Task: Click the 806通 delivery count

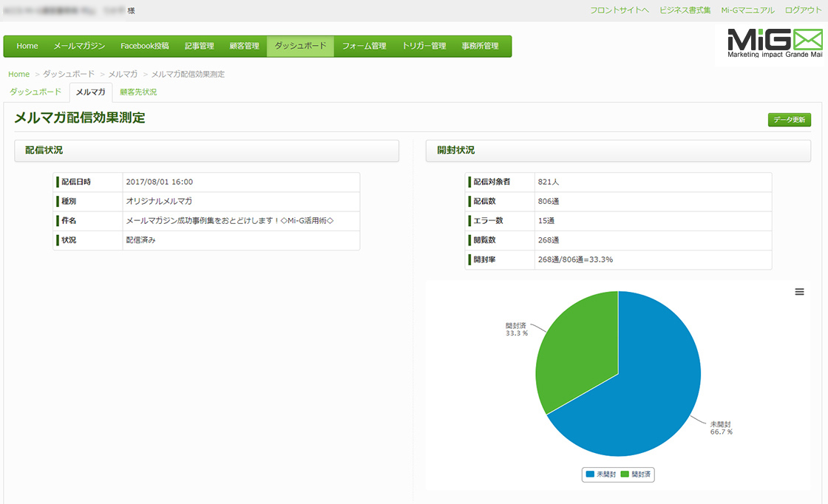Action: (x=548, y=201)
